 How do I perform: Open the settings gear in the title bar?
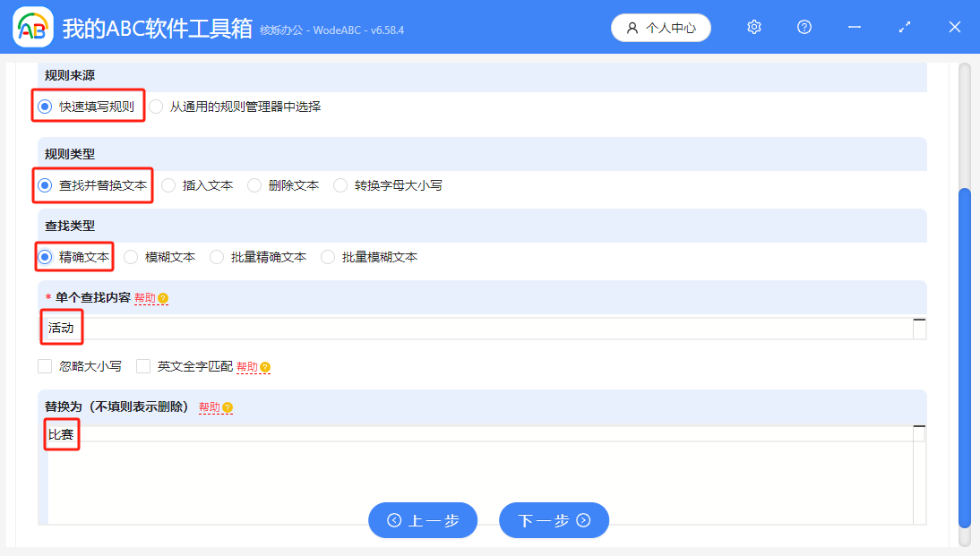pos(753,27)
